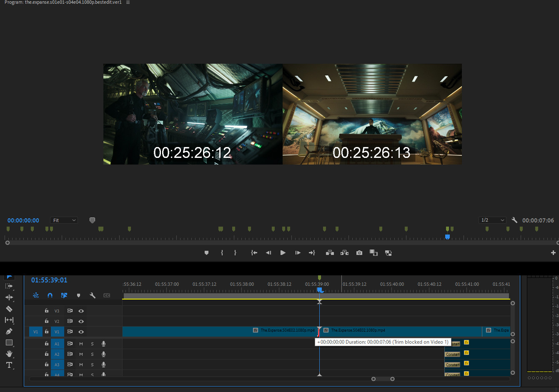Click the Lift button in the program monitor
Screen dimensions: 559x392
330,253
